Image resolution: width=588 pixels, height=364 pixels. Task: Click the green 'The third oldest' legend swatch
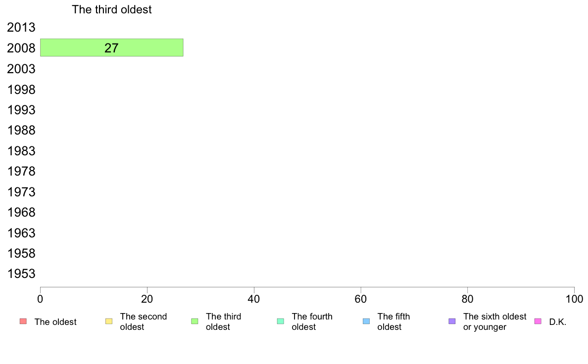(195, 321)
